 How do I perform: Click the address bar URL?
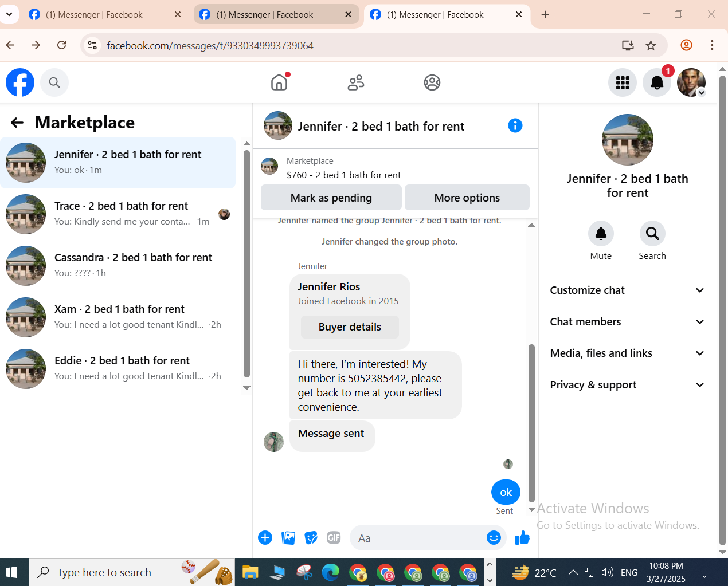click(210, 45)
